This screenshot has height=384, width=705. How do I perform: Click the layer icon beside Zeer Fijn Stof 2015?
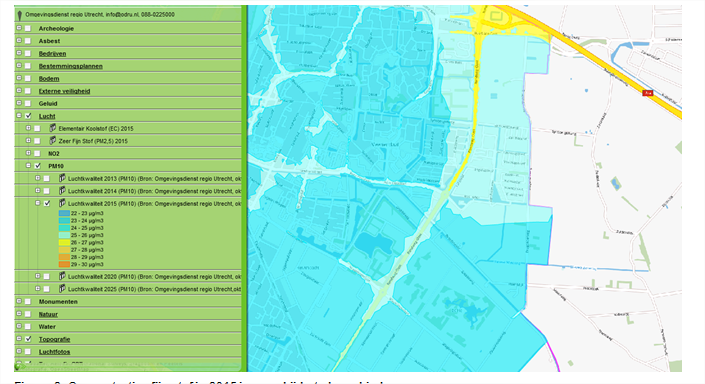pyautogui.click(x=53, y=141)
